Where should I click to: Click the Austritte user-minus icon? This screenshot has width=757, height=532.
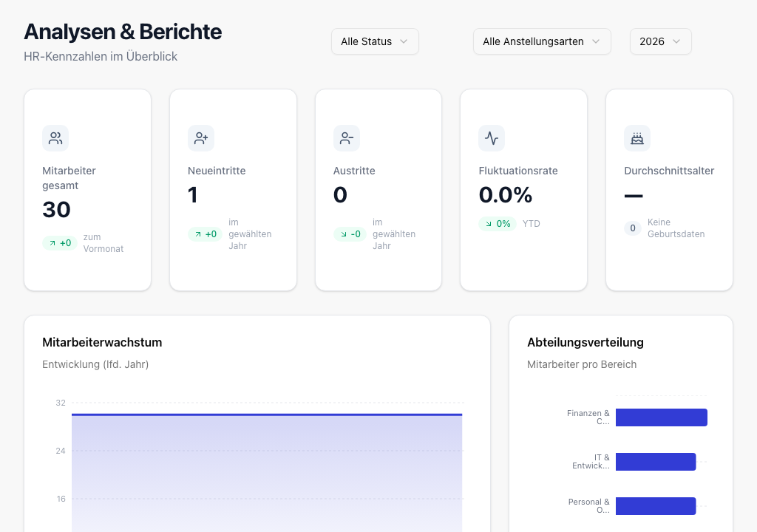point(347,138)
